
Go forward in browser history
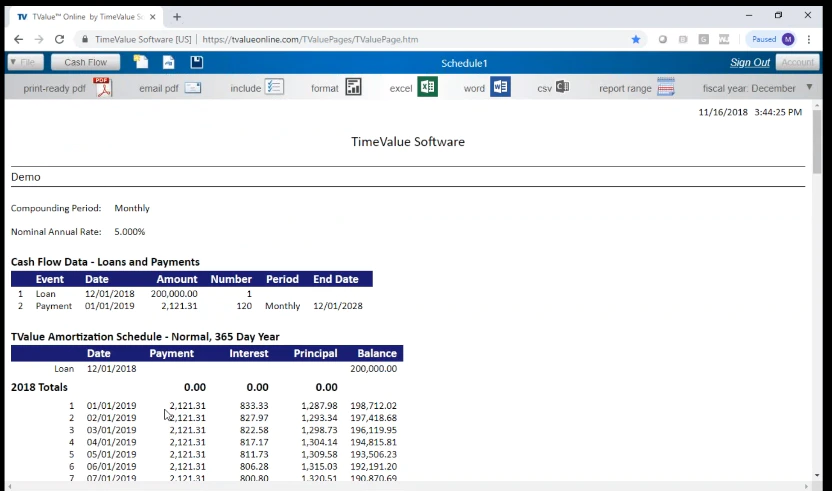coord(39,39)
